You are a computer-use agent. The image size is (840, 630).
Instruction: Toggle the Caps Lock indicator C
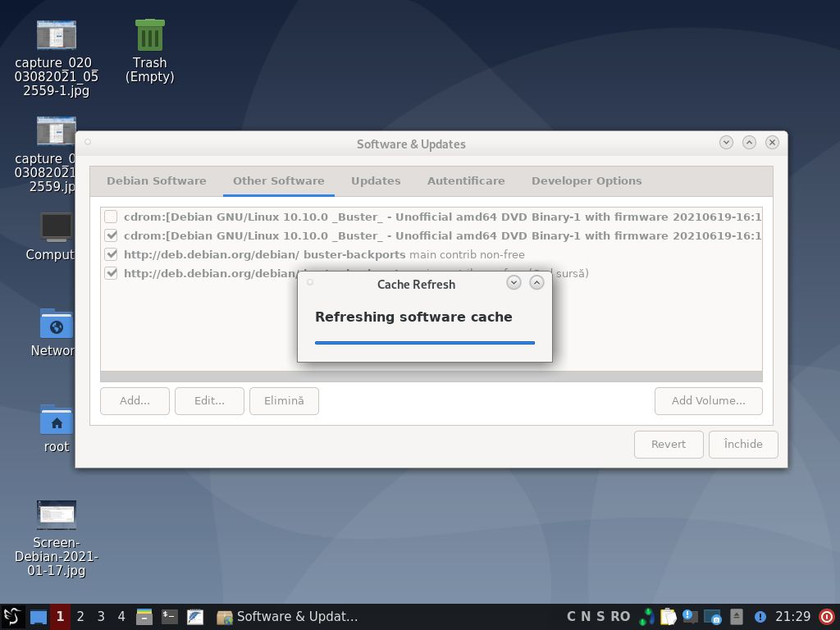[571, 617]
